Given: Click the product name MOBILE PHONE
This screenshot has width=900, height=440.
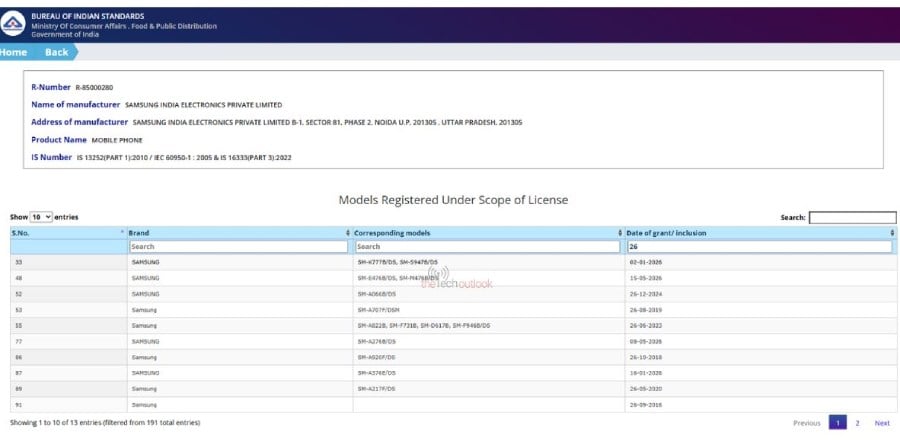Looking at the screenshot, I should coord(117,141).
